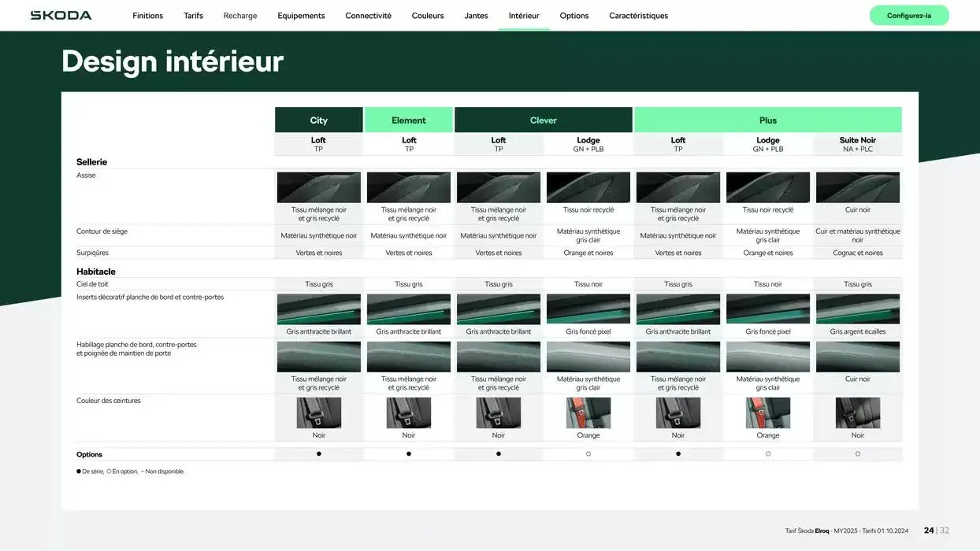Click the Škoda logo in header

point(61,15)
